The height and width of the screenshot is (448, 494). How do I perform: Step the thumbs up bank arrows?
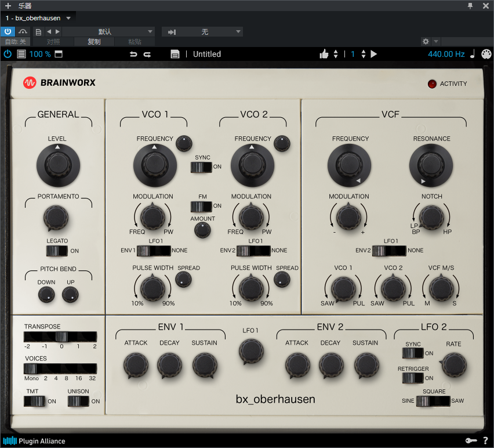pos(336,54)
